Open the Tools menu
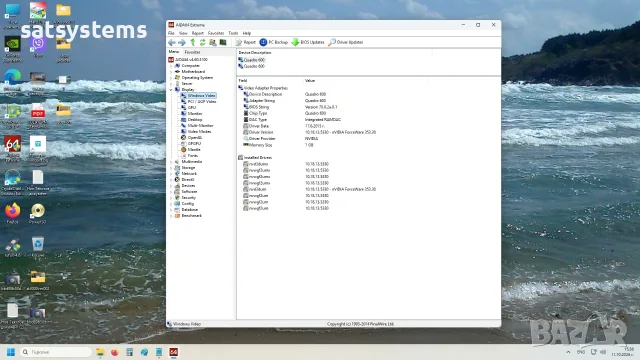Screen dimensions: 640x360 click(233, 33)
